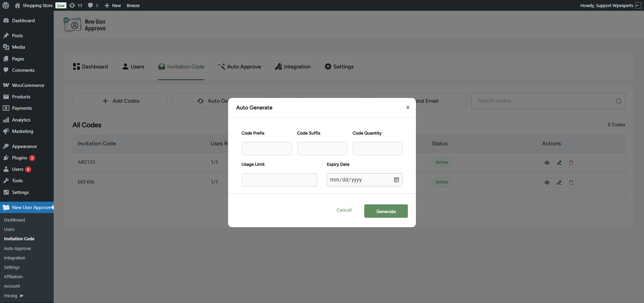Click the WordPress logo in admin bar
The image size is (644, 303).
tap(6, 5)
